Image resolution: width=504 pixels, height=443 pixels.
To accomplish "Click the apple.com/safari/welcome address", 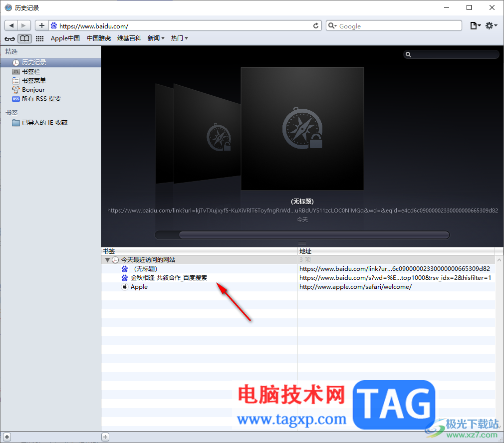I will pyautogui.click(x=355, y=286).
